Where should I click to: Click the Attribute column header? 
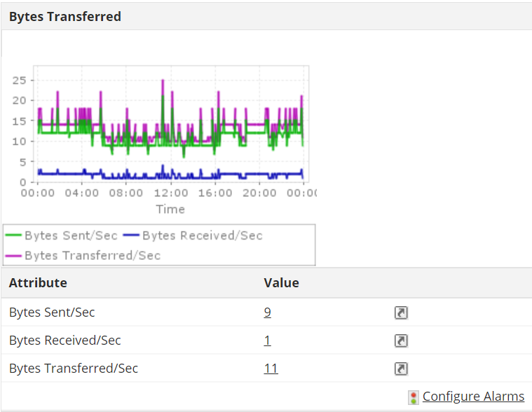coord(38,283)
